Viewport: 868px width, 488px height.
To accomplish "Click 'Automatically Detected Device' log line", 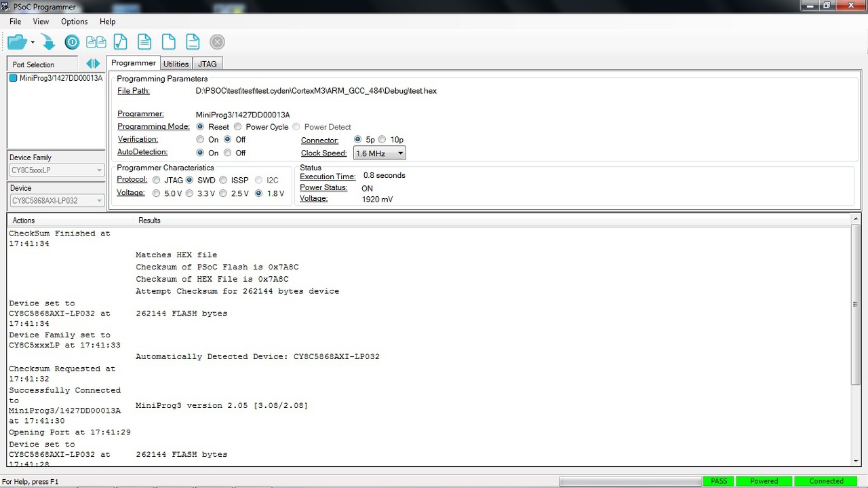I will pyautogui.click(x=258, y=357).
